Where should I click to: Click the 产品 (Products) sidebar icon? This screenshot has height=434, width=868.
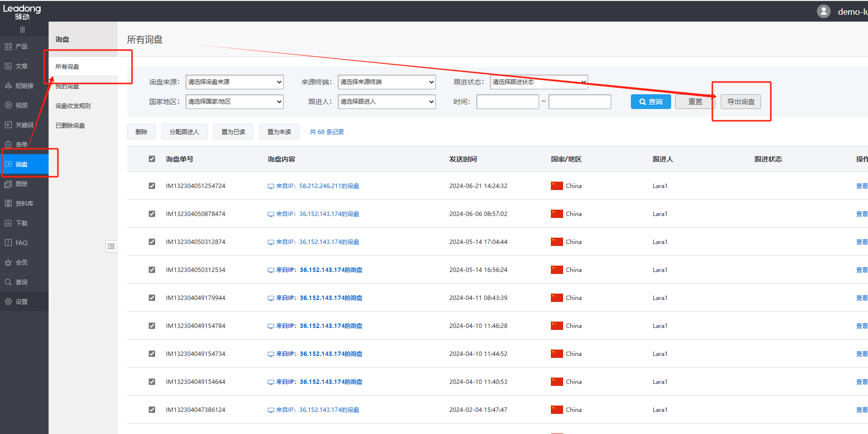point(8,47)
